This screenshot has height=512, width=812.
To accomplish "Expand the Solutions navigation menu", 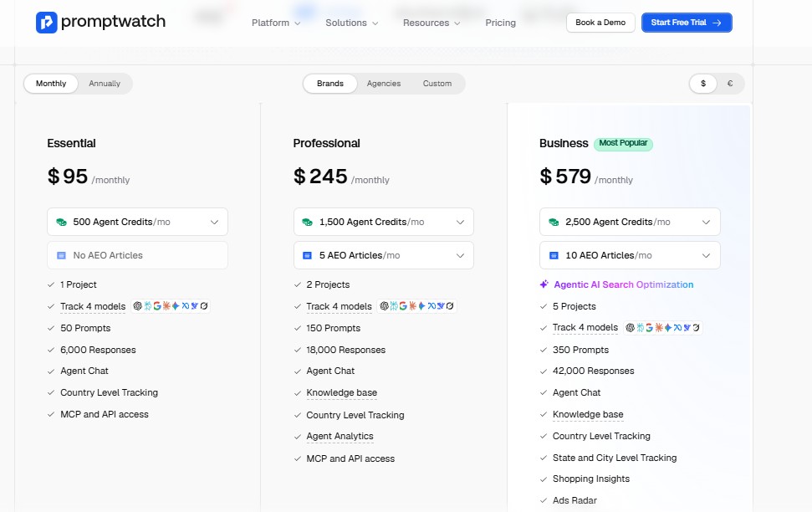I will tap(351, 23).
